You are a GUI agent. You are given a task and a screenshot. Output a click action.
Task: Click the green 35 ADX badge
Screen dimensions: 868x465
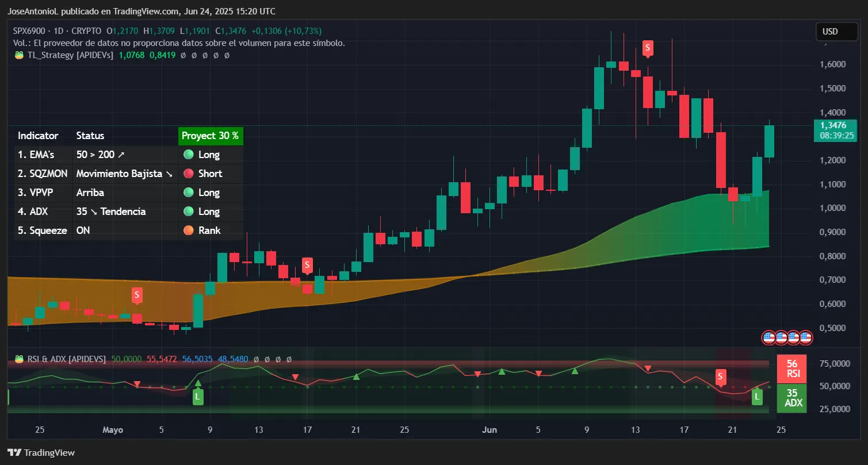(792, 398)
